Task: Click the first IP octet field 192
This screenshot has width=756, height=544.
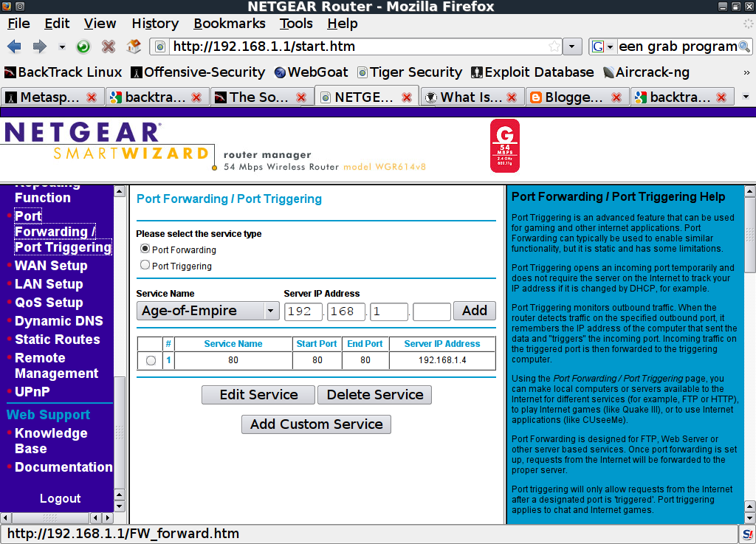Action: click(303, 311)
